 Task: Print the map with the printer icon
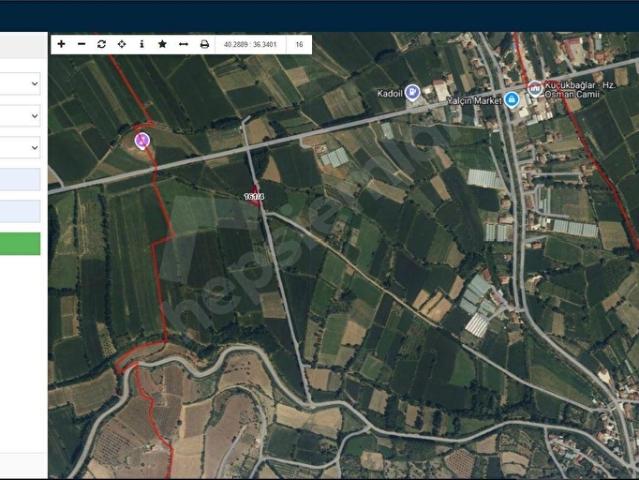coord(205,44)
